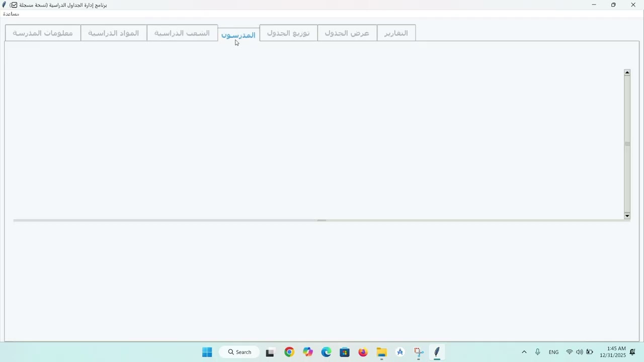Switch the ENG input language

coord(554,352)
